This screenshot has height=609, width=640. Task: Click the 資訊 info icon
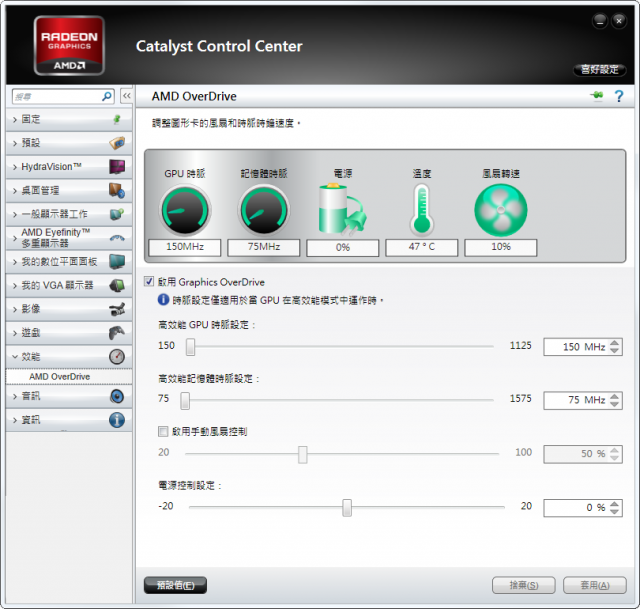tap(117, 420)
